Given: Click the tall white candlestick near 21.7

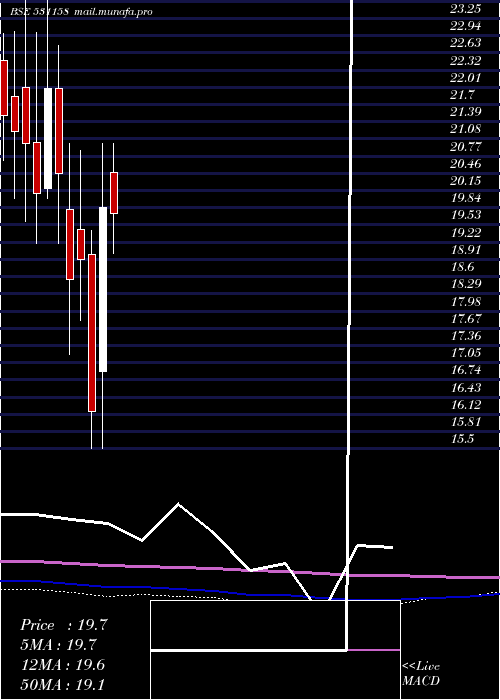Looking at the screenshot, I should coord(48,138).
